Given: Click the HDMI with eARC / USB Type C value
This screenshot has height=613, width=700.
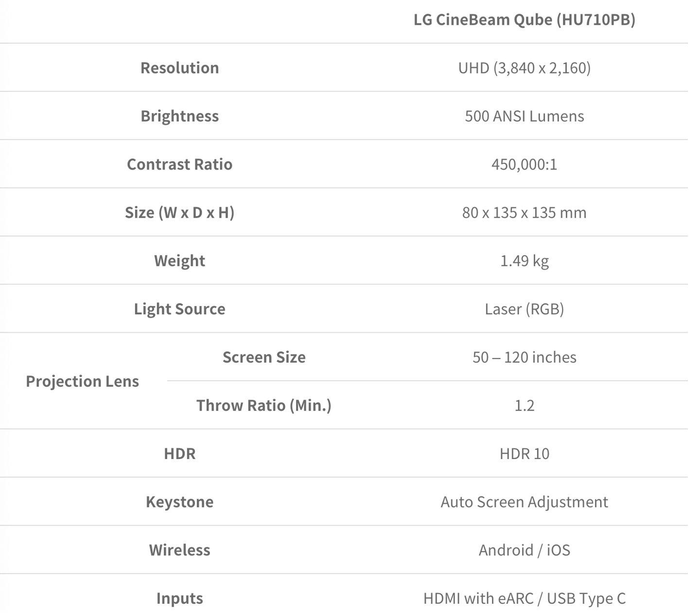Looking at the screenshot, I should point(525,598).
